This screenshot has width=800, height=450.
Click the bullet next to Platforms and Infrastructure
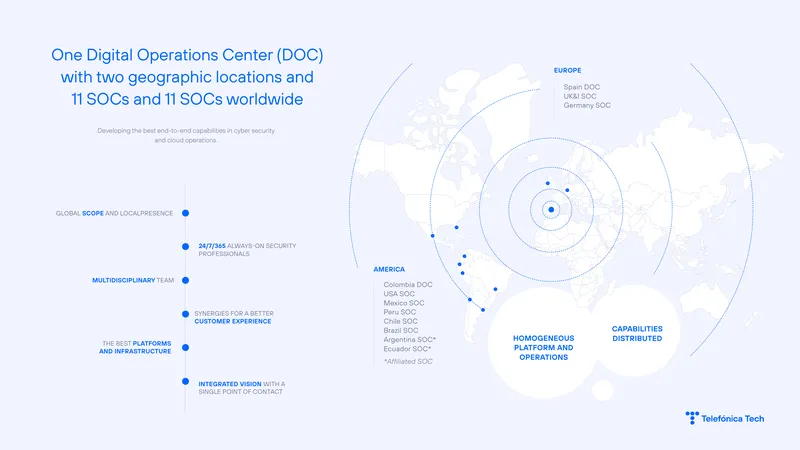(x=186, y=347)
